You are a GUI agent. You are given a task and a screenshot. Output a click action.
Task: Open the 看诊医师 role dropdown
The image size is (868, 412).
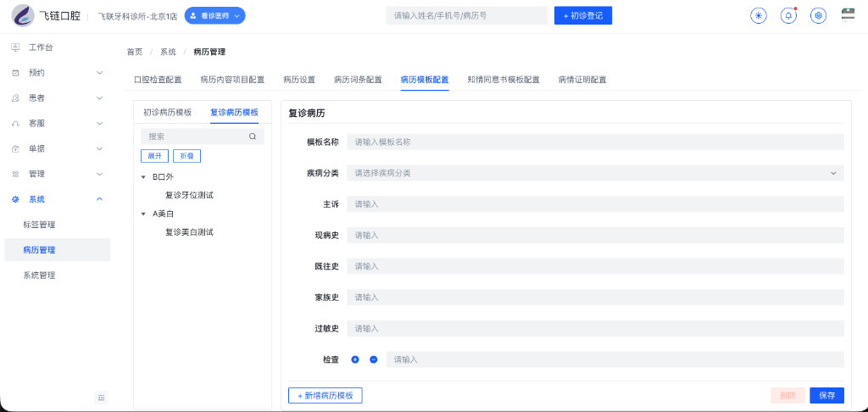(x=214, y=15)
